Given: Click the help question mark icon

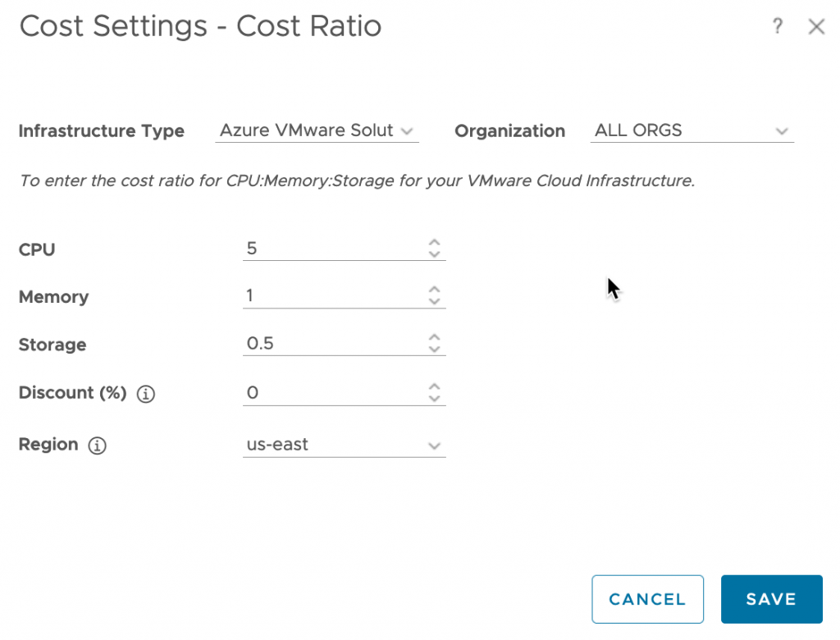Looking at the screenshot, I should pos(778,26).
